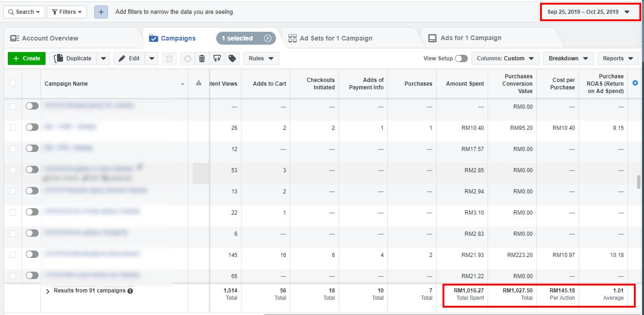Screen dimensions: 644x315
Task: Expand the Breakdown dropdown
Action: click(x=568, y=58)
